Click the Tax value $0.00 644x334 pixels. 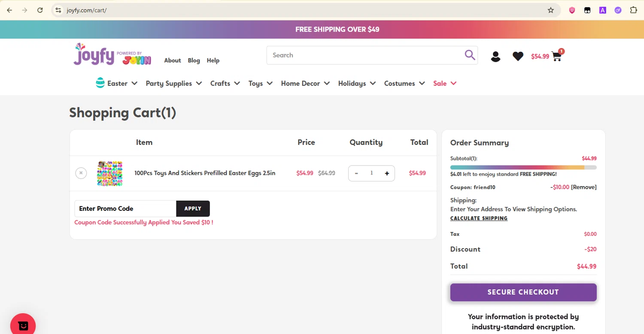pos(590,234)
